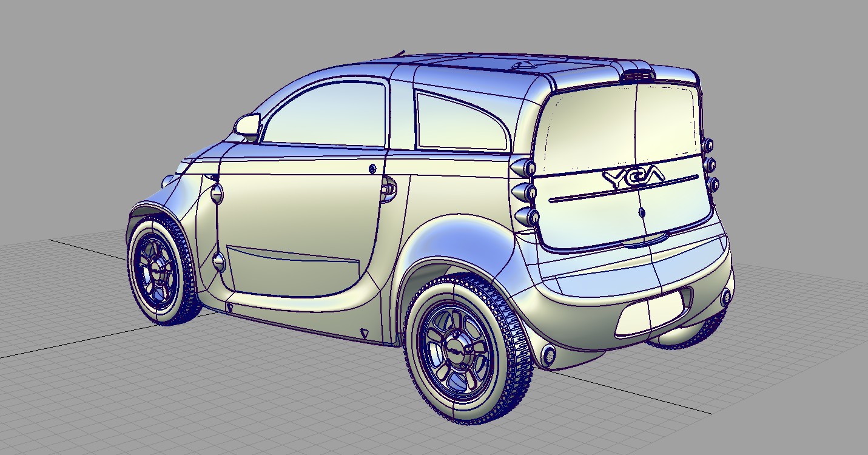
Task: Click the YCA logo on the tailgate
Action: tap(633, 177)
